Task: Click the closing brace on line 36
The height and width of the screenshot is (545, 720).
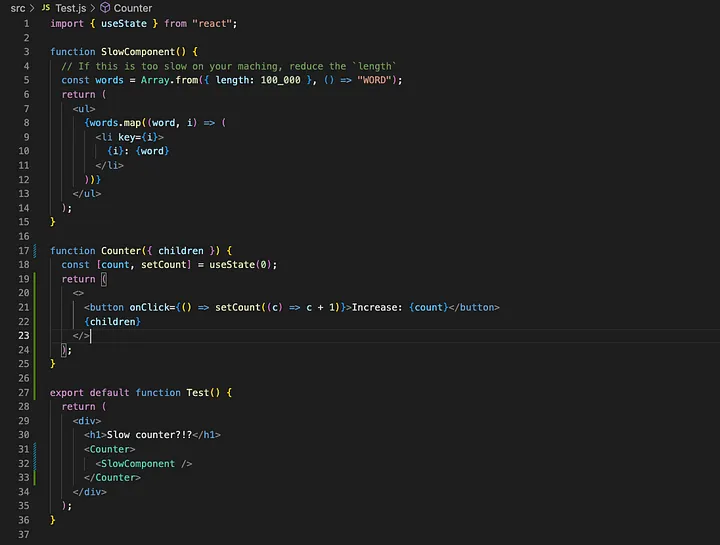Action: [52, 520]
